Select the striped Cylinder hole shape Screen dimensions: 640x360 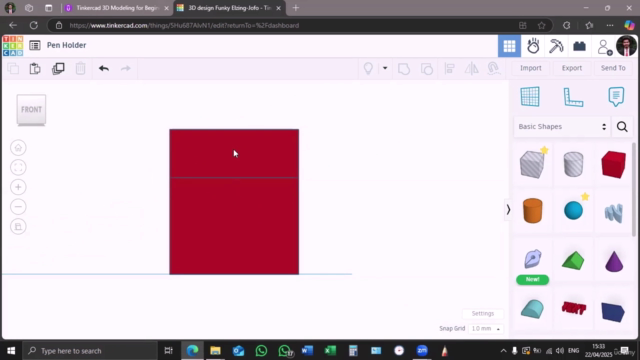point(573,164)
